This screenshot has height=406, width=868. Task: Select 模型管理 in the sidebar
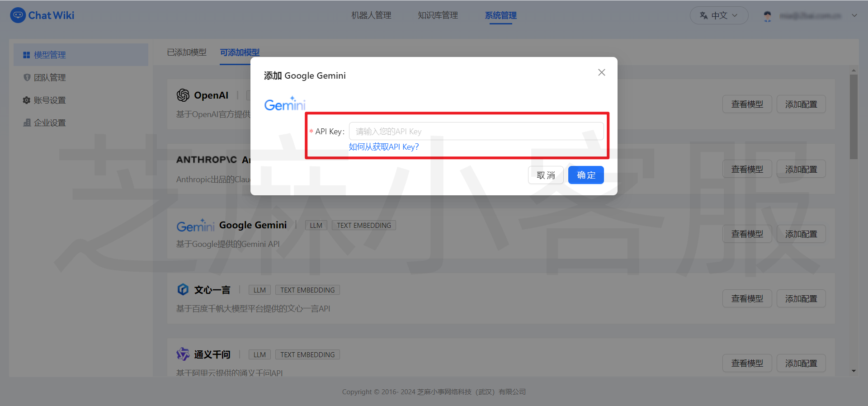click(81, 55)
